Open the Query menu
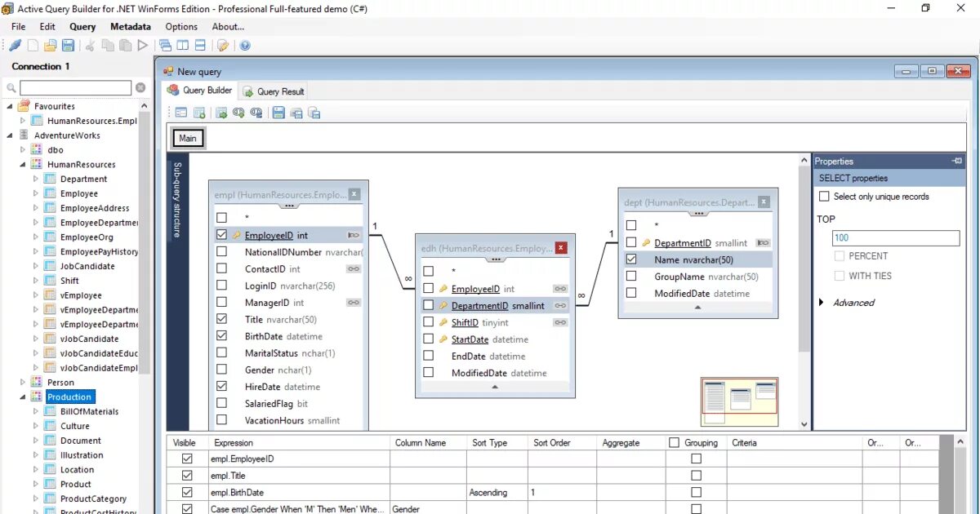Viewport: 980px width, 514px height. click(82, 27)
